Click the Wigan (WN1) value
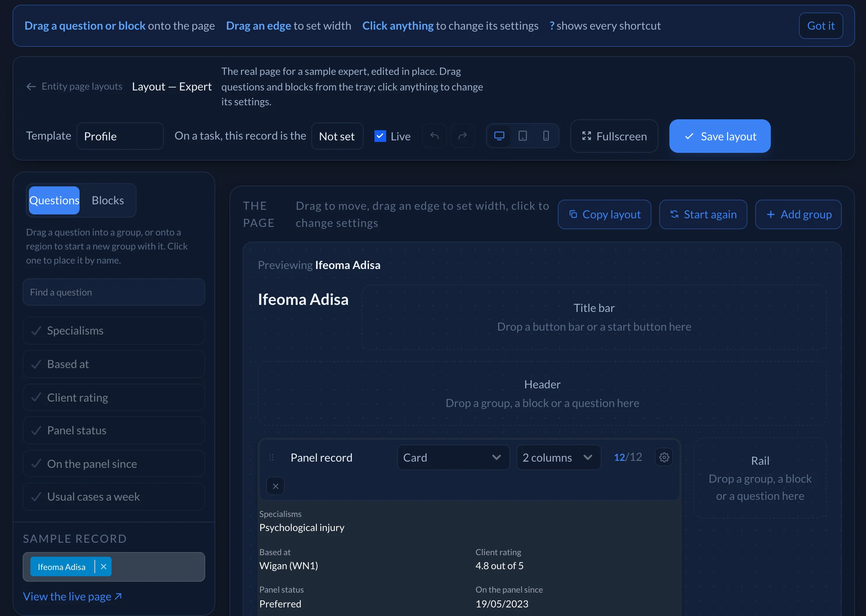 [289, 566]
